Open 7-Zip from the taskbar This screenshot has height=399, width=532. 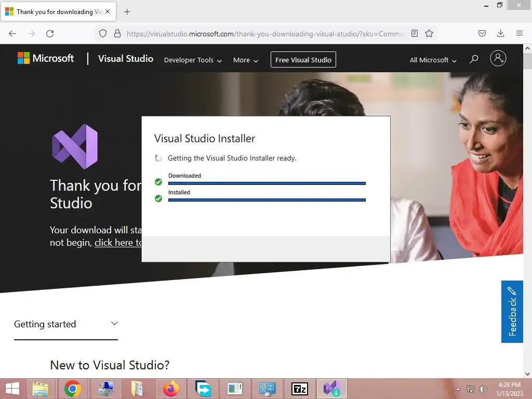(x=300, y=389)
